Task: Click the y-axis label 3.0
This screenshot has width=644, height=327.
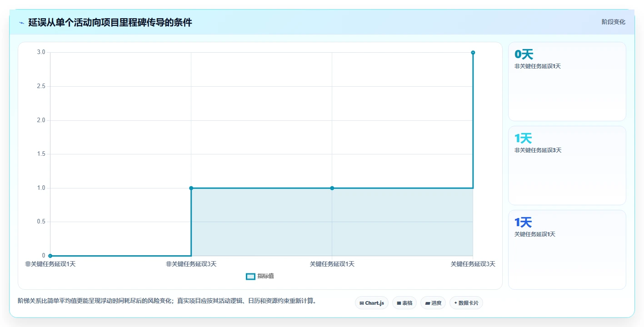Action: click(x=41, y=52)
